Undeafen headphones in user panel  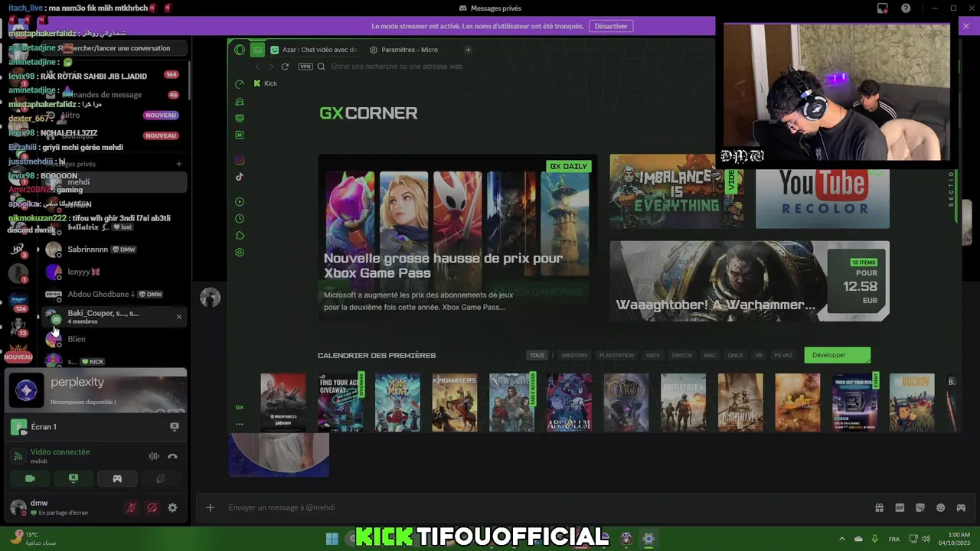(152, 507)
